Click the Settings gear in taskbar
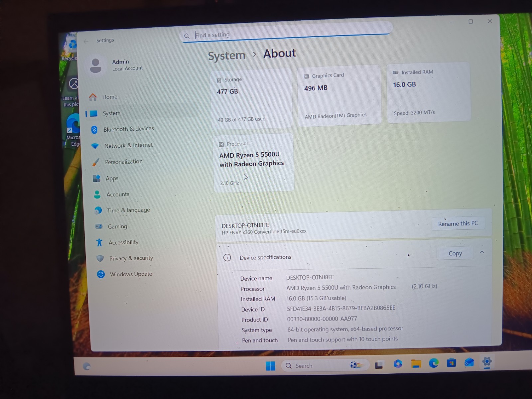 (487, 361)
